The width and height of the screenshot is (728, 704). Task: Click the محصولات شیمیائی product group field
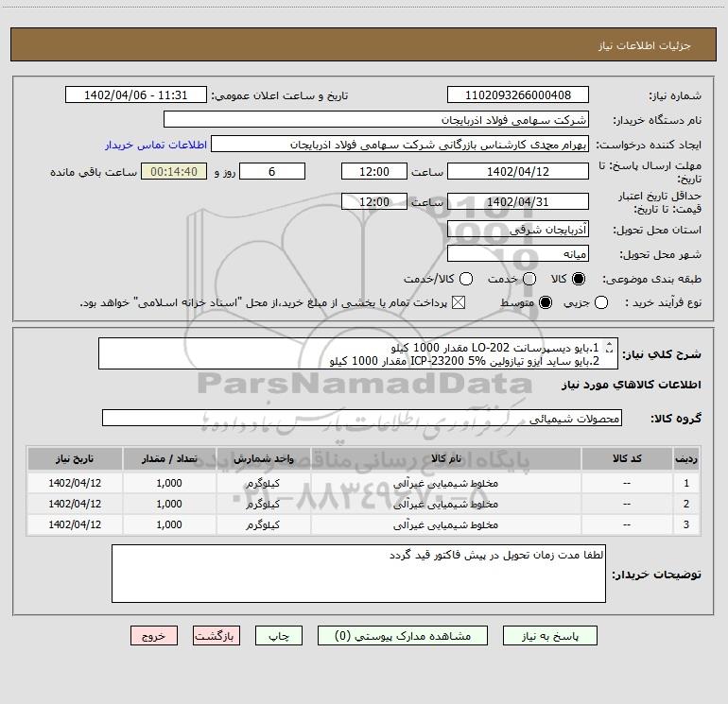tap(362, 418)
